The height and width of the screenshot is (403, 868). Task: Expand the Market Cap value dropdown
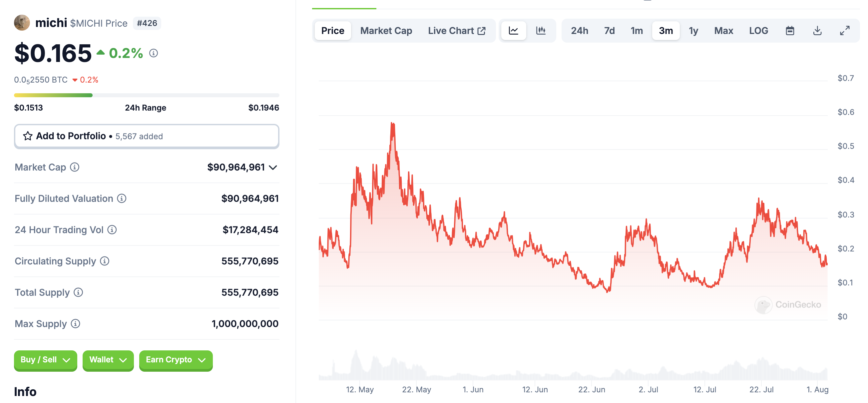click(x=273, y=167)
